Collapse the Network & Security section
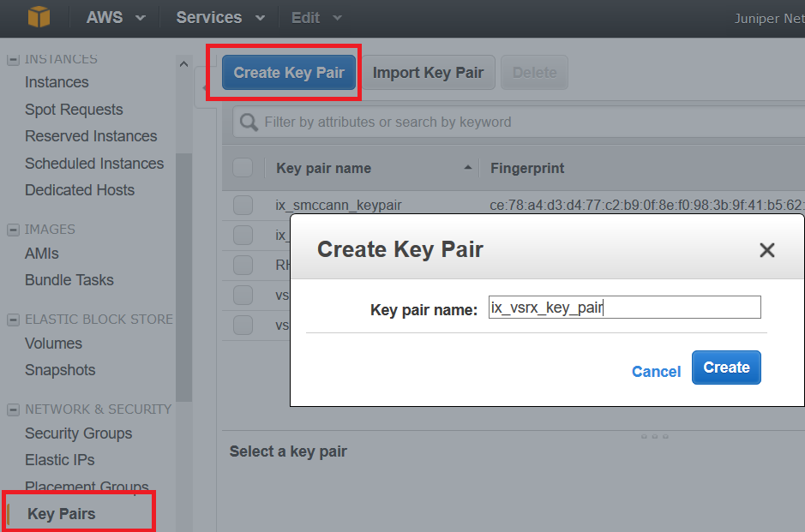Viewport: 805px width, 532px height. (x=14, y=409)
